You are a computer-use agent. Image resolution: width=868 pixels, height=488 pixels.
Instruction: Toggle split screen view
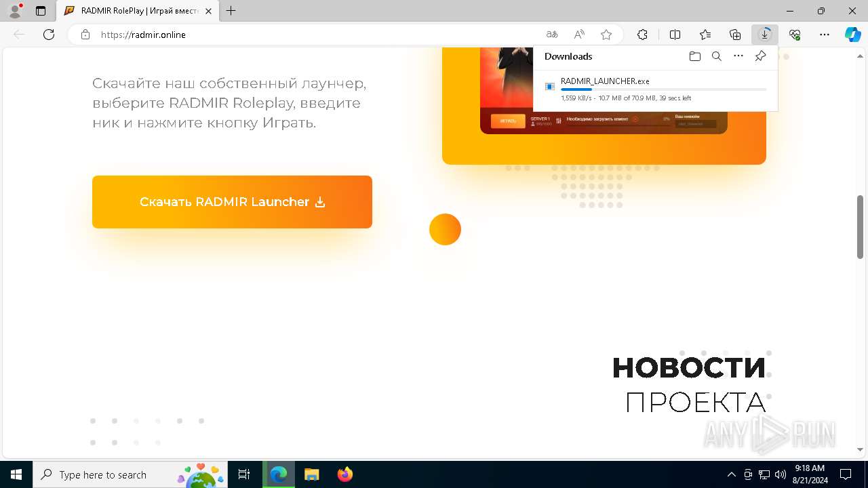[675, 35]
